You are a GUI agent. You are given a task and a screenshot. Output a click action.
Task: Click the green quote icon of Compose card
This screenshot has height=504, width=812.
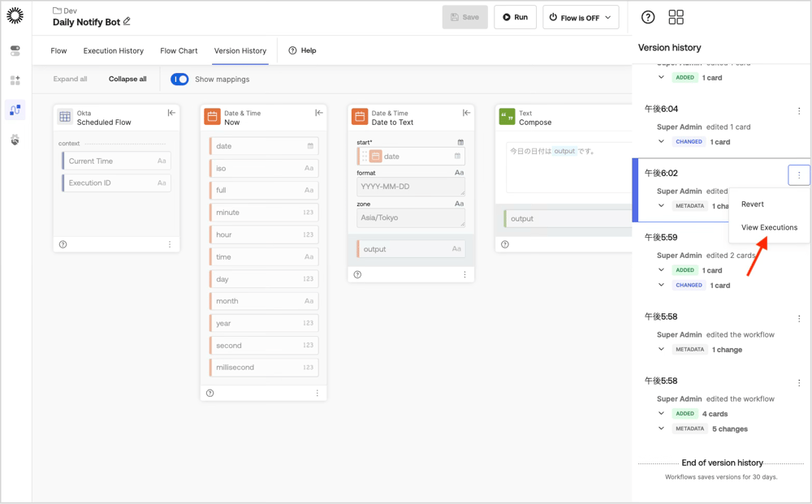[x=507, y=117]
